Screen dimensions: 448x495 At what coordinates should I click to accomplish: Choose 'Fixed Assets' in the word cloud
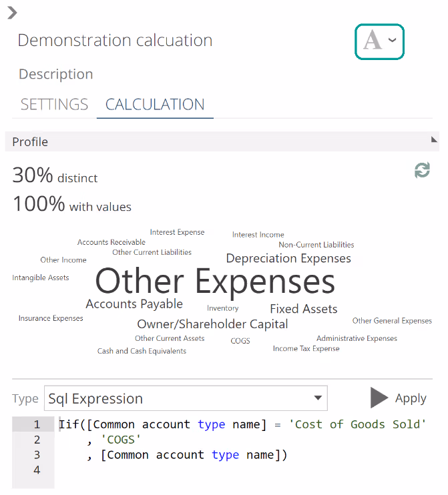point(303,309)
